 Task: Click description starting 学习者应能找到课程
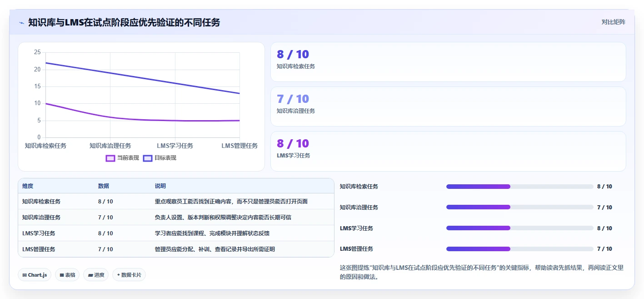coord(212,233)
